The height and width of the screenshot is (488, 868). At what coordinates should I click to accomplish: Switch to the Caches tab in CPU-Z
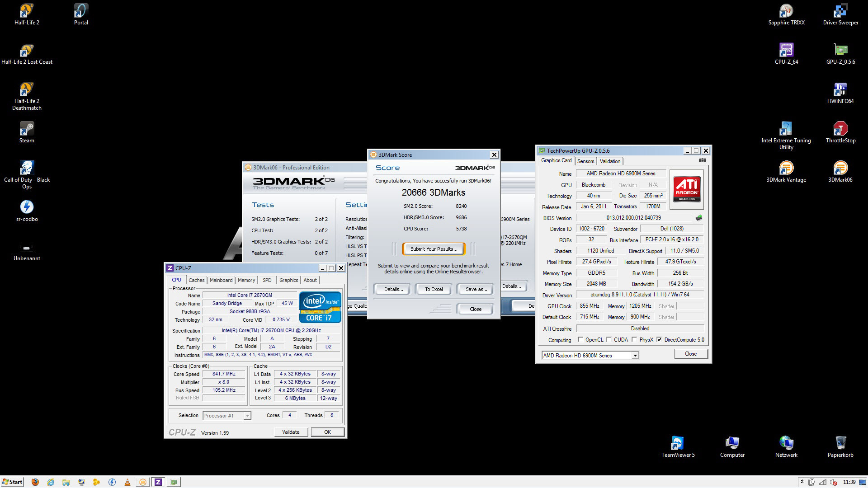coord(197,280)
